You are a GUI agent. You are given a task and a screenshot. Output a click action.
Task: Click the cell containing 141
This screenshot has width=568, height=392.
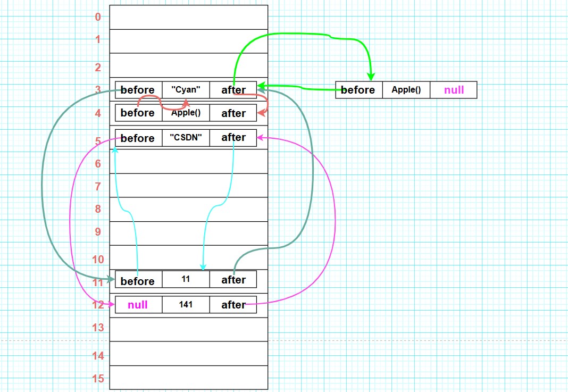coord(186,304)
